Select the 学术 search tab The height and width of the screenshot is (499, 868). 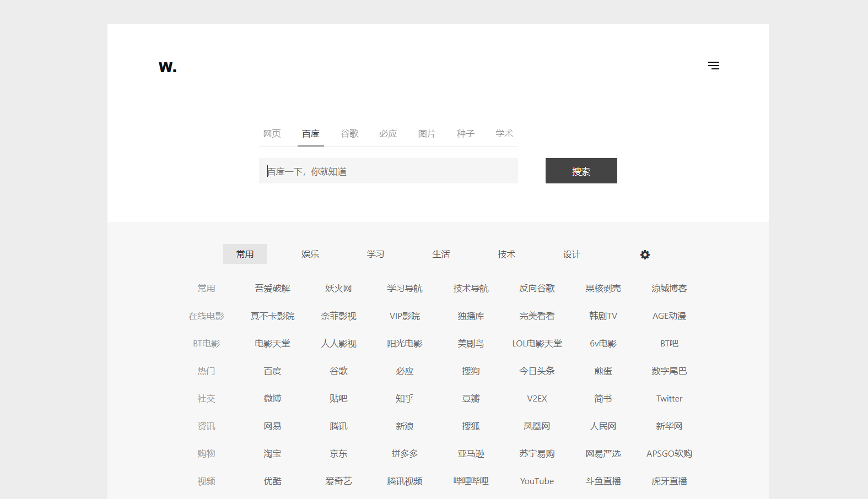504,134
